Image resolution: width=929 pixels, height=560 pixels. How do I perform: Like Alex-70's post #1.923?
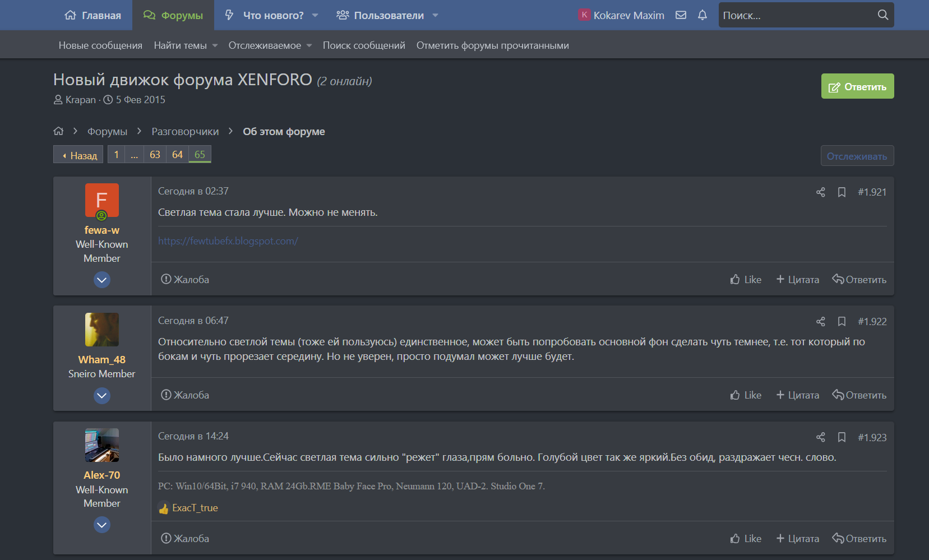pos(746,539)
